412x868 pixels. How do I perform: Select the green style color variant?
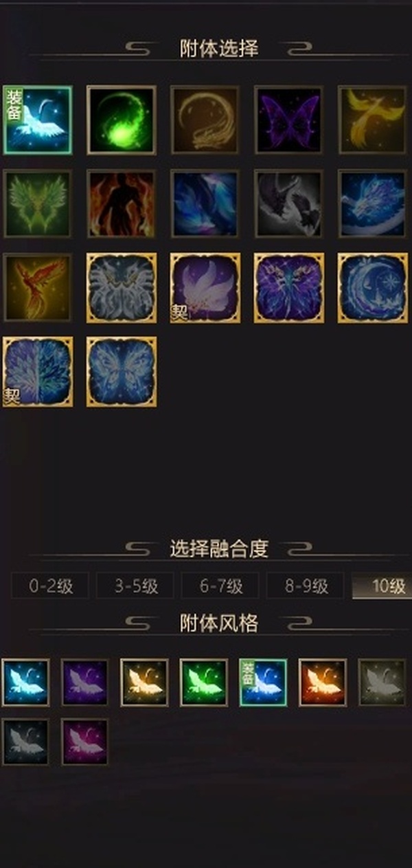click(204, 682)
